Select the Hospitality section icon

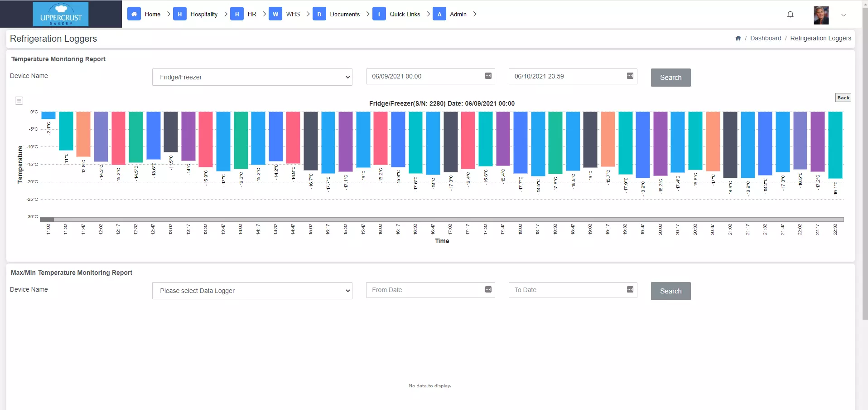180,14
